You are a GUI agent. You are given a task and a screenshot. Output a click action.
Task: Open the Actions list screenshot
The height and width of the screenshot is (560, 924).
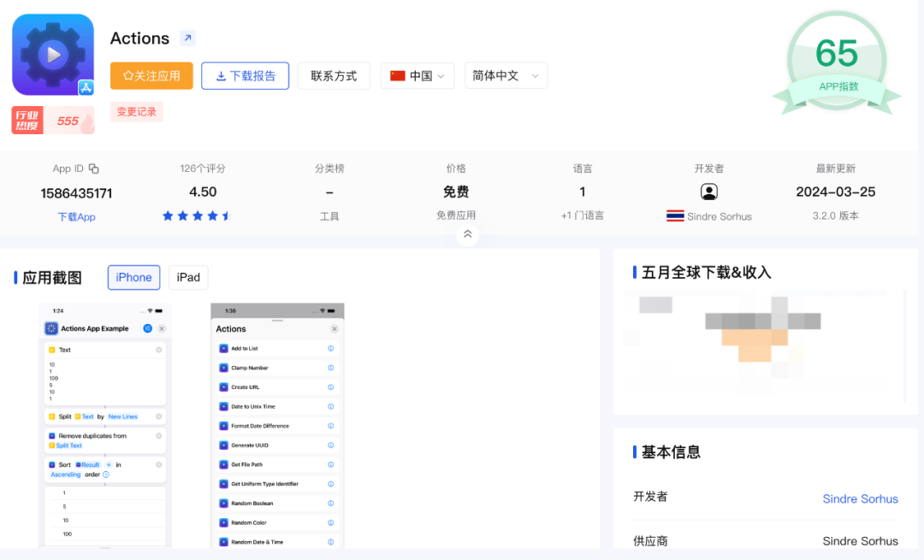[x=277, y=426]
